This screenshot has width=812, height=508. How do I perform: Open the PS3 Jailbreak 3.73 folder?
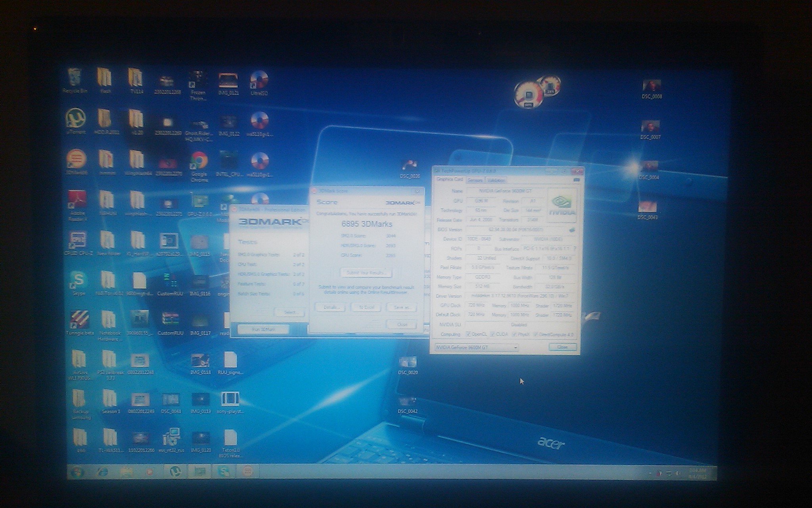[x=111, y=365]
